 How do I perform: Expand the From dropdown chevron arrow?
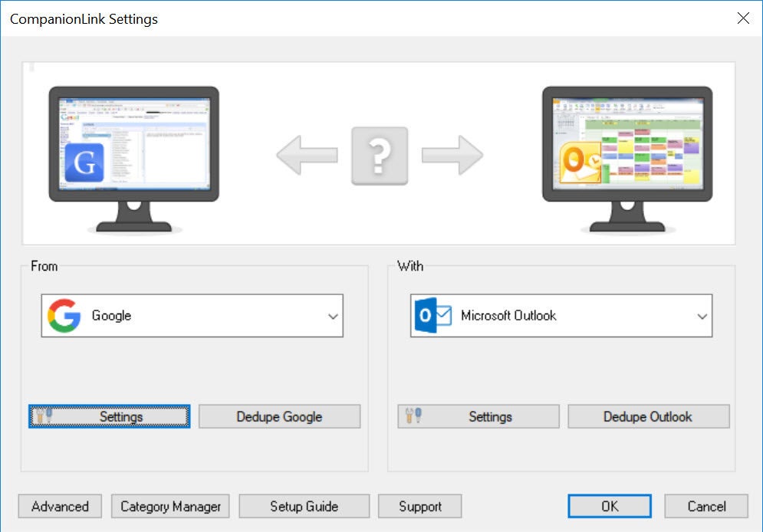click(x=333, y=317)
